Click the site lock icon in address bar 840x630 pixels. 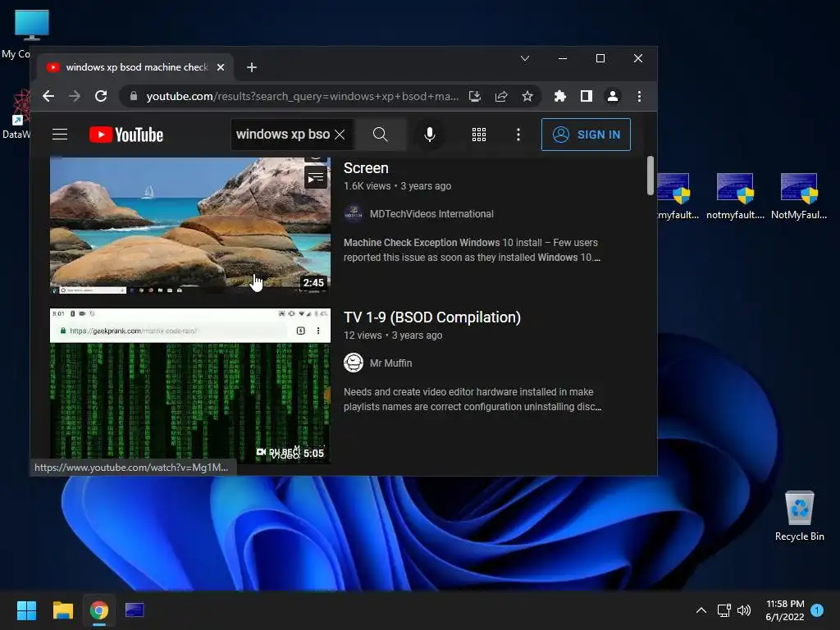click(x=134, y=96)
